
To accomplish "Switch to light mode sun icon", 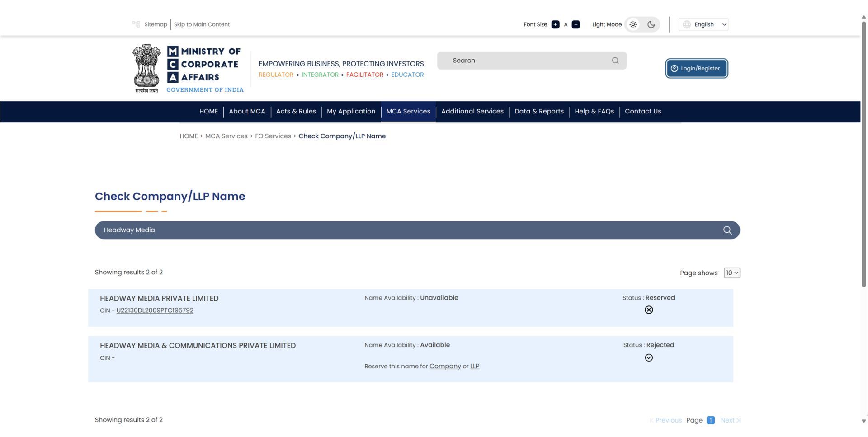I will pos(633,24).
